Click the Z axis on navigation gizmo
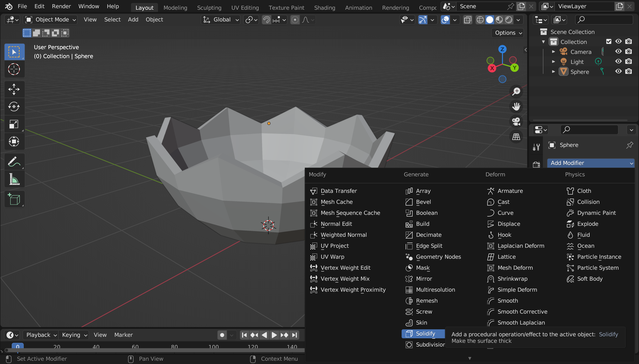Viewport: 639px width, 364px height. click(502, 49)
